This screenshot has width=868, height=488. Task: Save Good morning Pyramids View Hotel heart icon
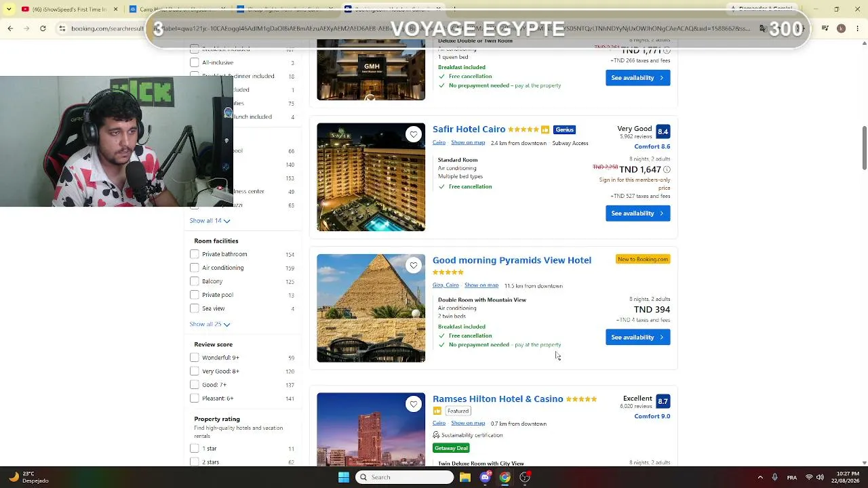pos(414,265)
